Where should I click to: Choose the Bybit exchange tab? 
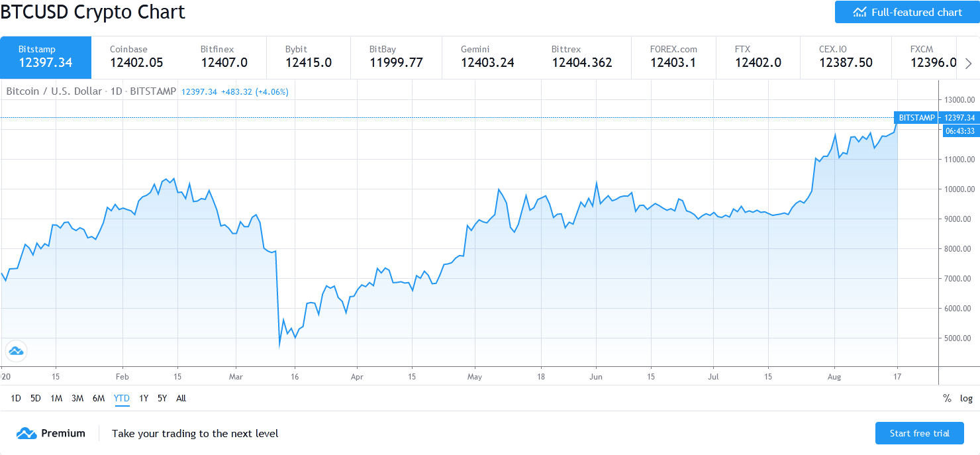[309, 57]
